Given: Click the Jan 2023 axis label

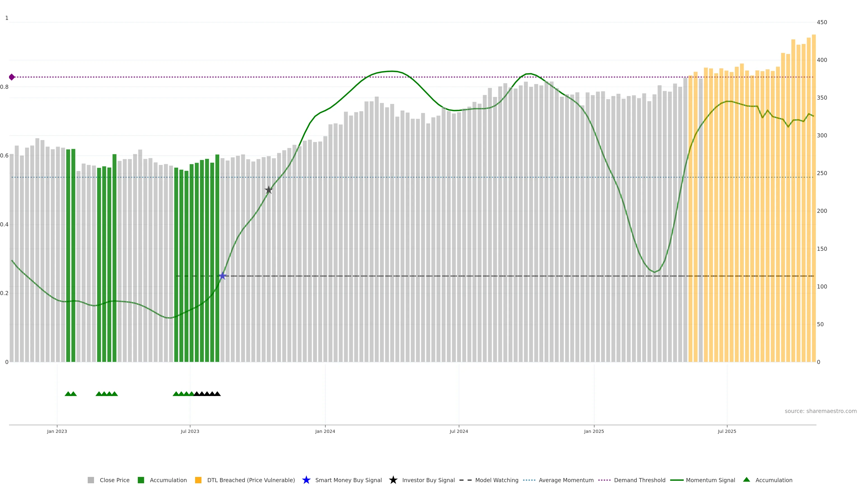Looking at the screenshot, I should point(57,432).
